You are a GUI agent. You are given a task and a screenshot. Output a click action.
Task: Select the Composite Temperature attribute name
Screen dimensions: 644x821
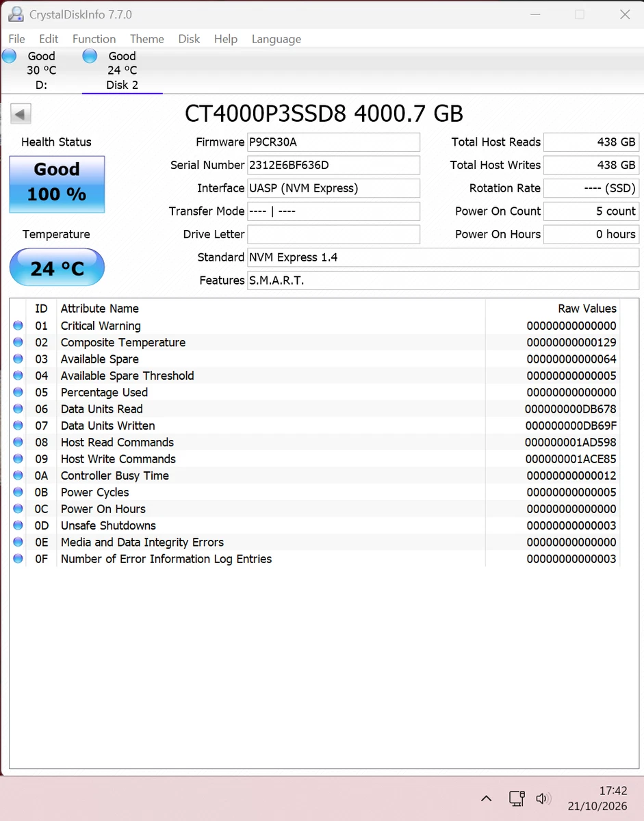pos(123,343)
